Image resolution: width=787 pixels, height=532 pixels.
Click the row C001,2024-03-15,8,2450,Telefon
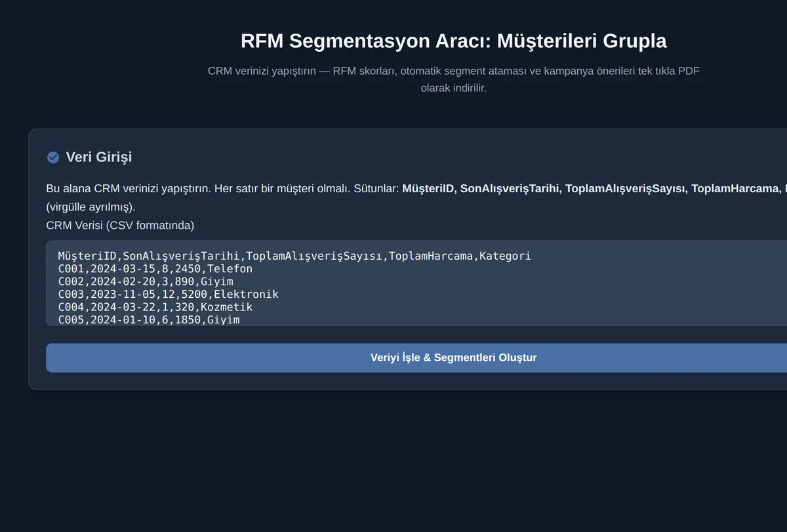point(155,268)
